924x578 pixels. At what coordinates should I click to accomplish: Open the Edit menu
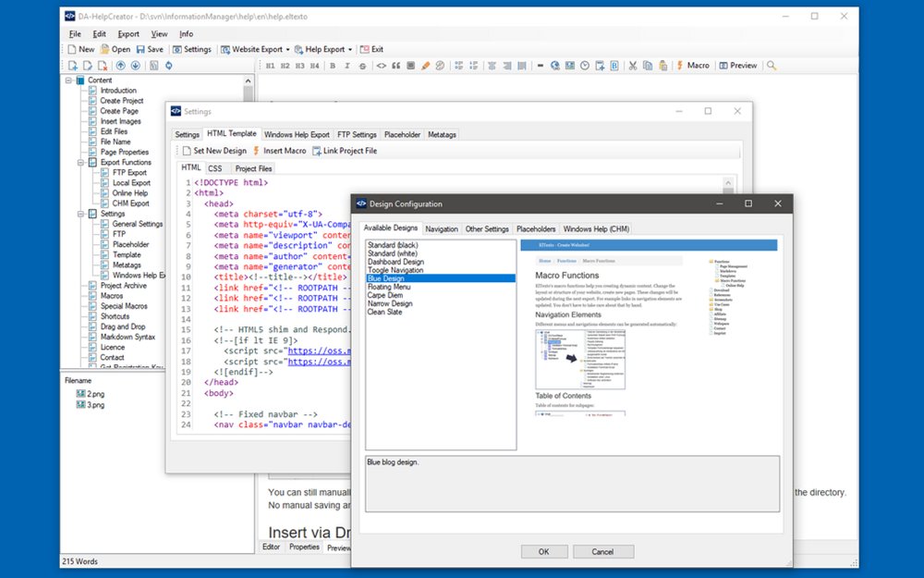point(99,34)
